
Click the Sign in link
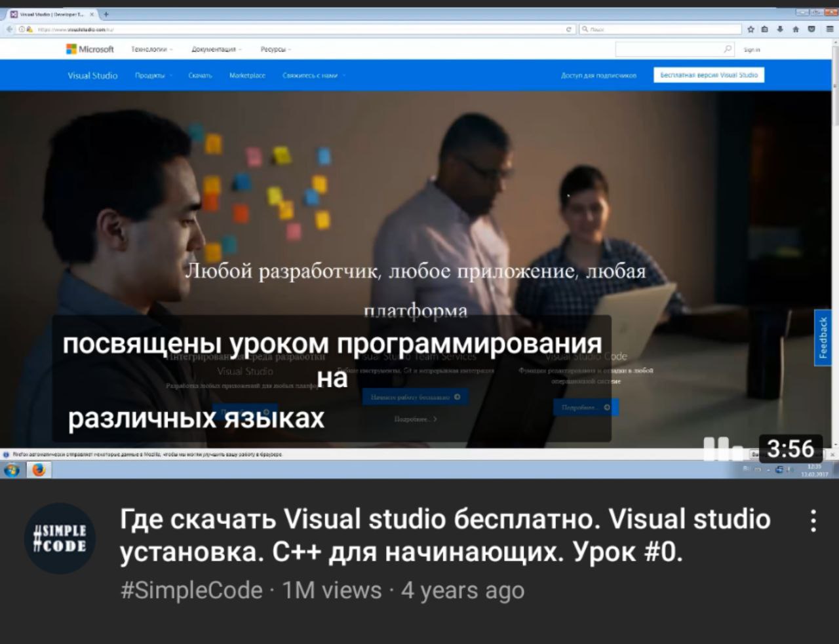click(752, 50)
